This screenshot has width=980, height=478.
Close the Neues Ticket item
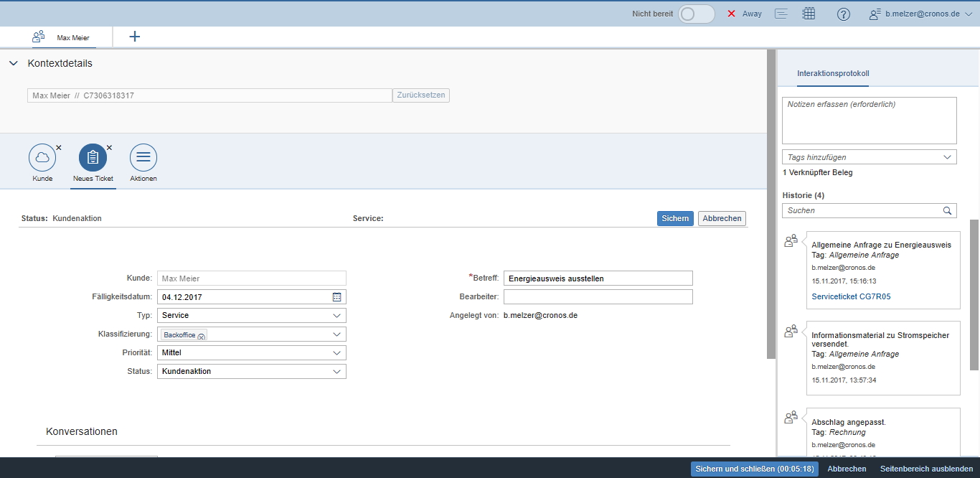tap(109, 148)
